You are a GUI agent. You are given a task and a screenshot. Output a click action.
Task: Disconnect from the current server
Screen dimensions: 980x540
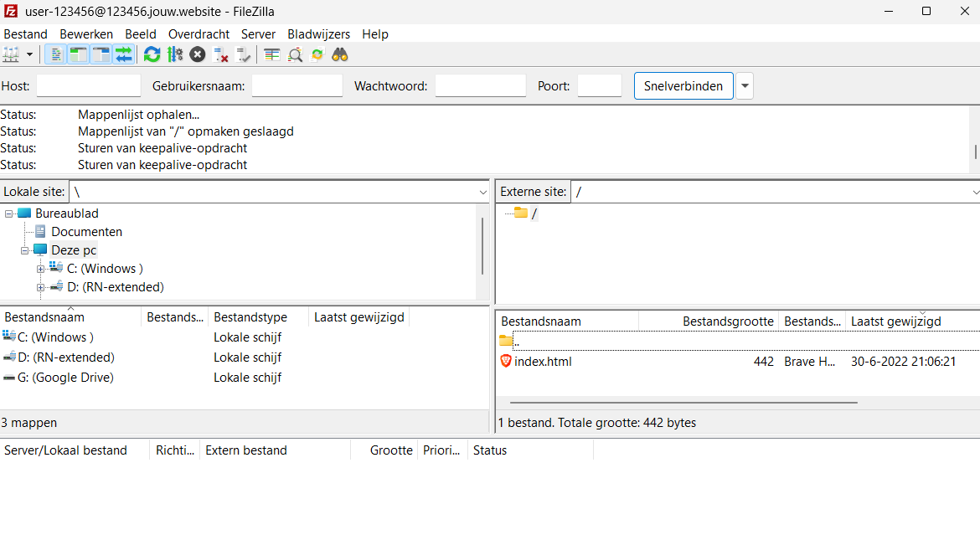[220, 55]
